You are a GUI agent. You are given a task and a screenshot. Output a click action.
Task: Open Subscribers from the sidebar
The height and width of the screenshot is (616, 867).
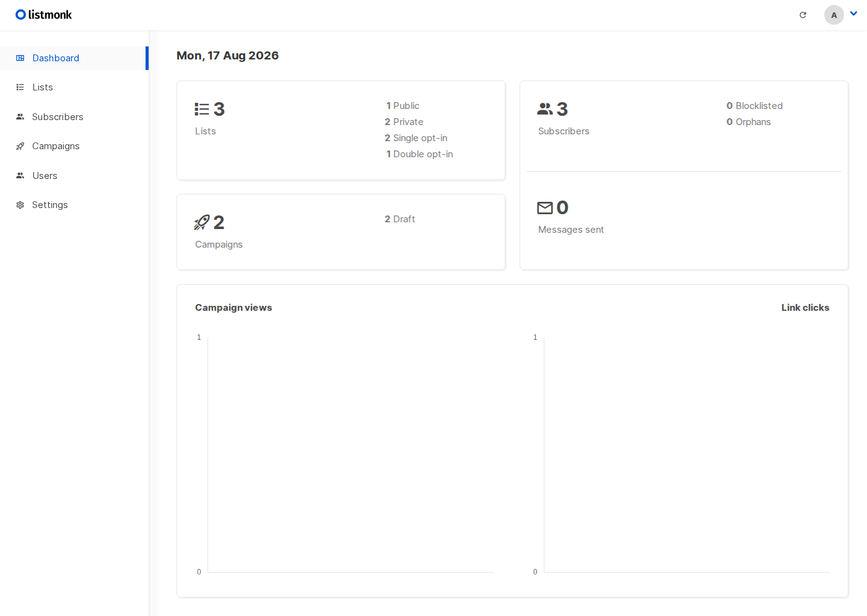74,117
